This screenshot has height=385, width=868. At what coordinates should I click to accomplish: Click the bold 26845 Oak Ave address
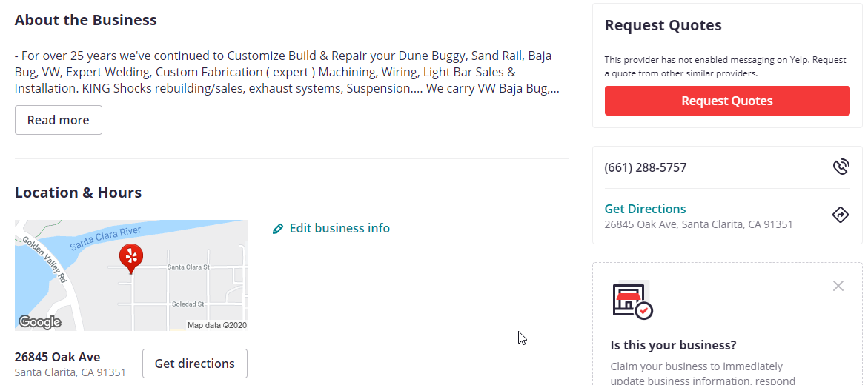58,357
